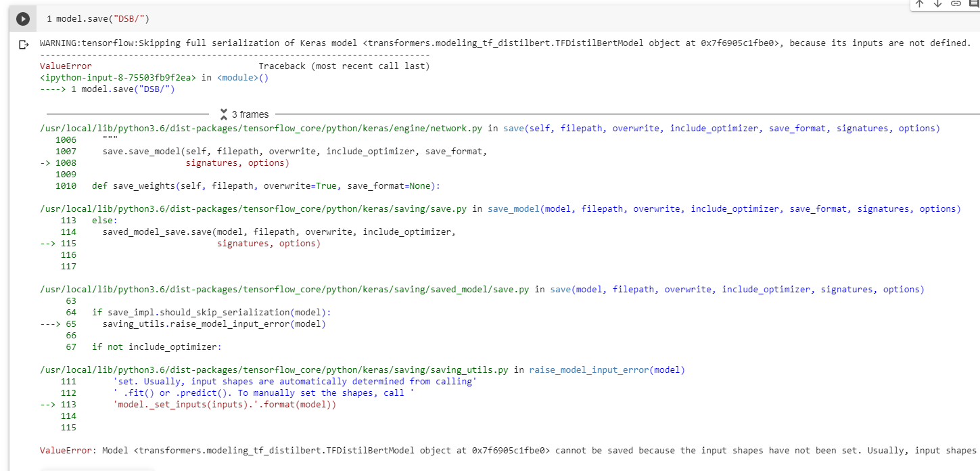Click line 114 'saved_model_save.save(model, filepath...'
980x471 pixels.
point(279,232)
